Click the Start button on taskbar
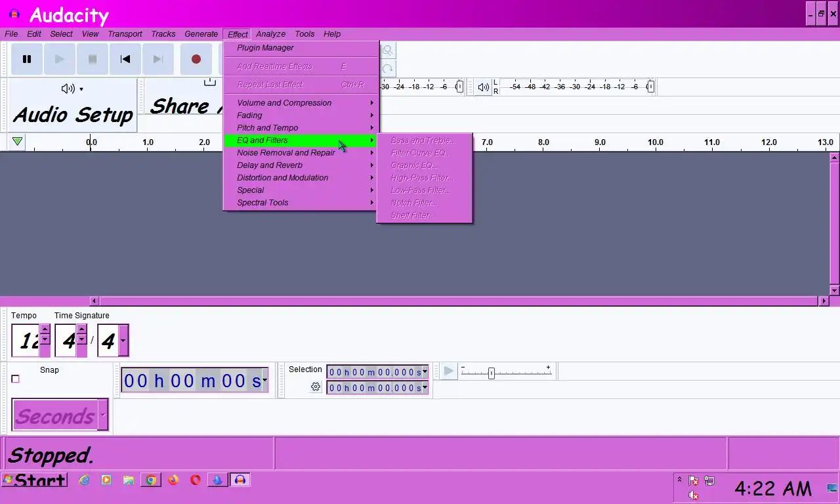Viewport: 840px width, 504px height. tap(34, 480)
